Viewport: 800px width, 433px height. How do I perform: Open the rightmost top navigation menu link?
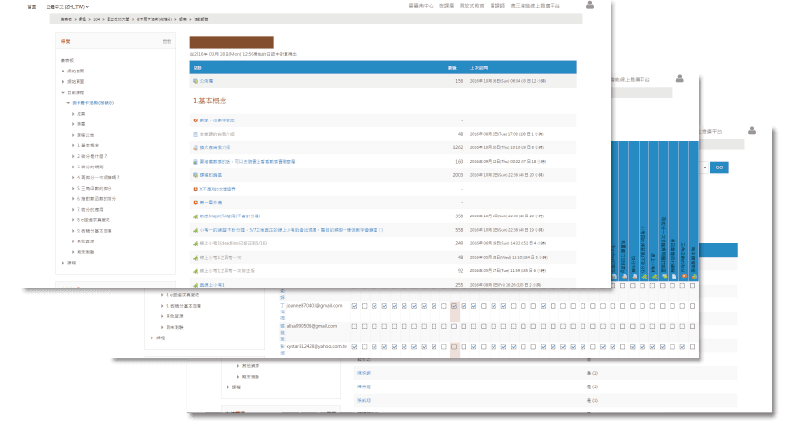pos(534,6)
